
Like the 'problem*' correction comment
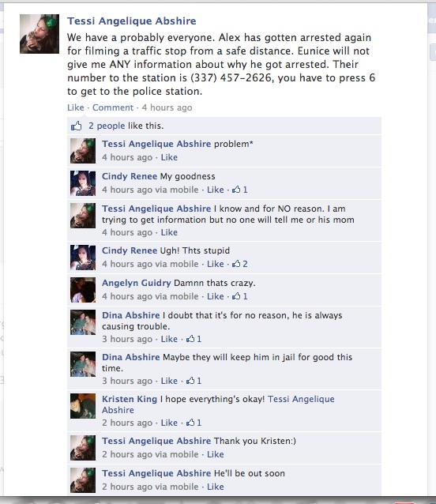coord(169,157)
